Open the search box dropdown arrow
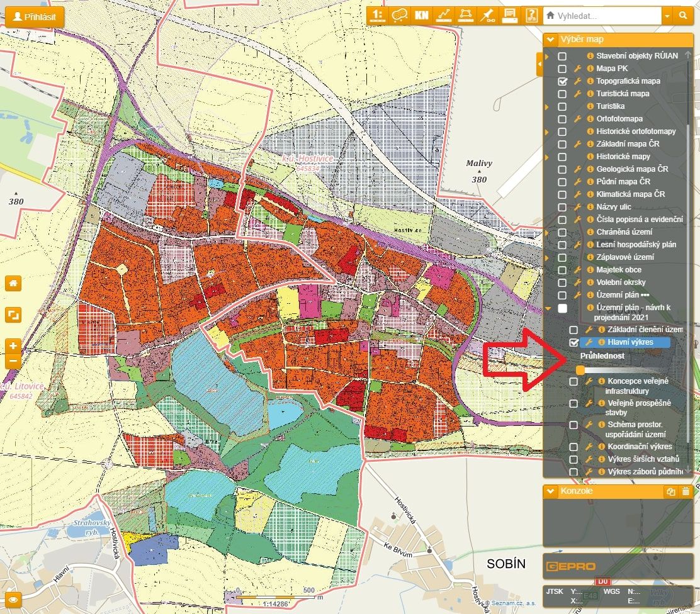700x614 pixels. coord(667,16)
